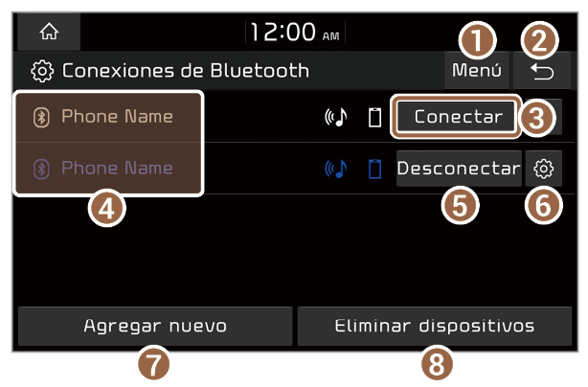The image size is (588, 387).
Task: Click the Bluetooth icon of second phone
Action: (x=41, y=169)
